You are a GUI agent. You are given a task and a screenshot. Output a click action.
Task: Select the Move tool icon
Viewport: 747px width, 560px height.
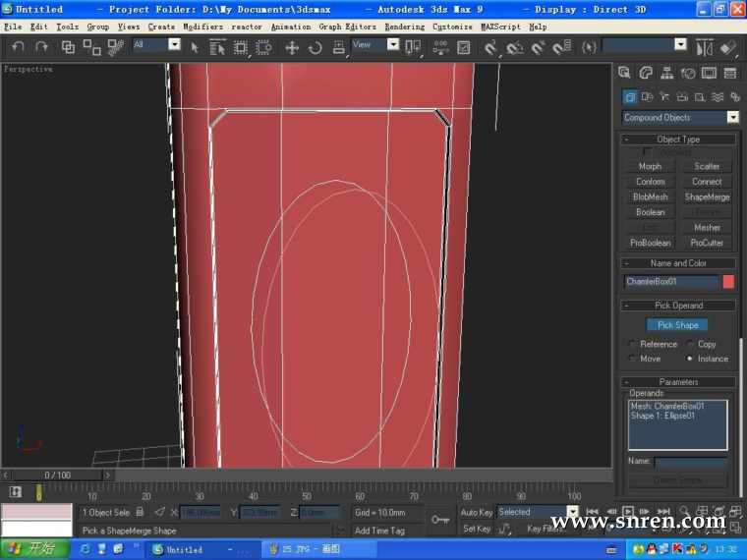click(x=291, y=46)
